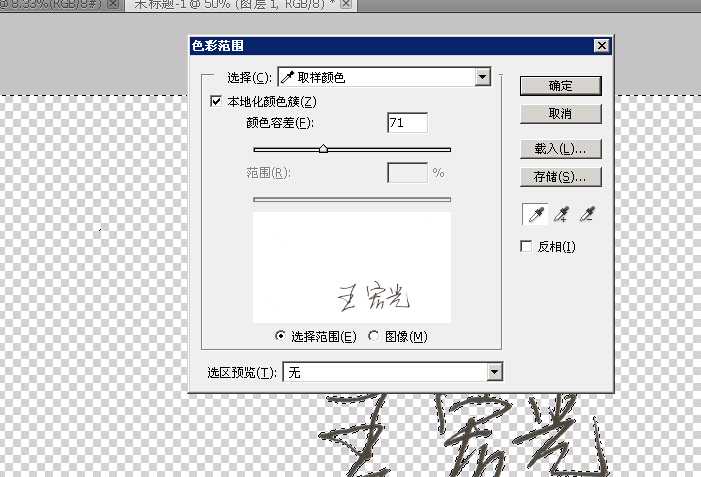
Task: Choose the add to sample eyedropper
Action: pos(561,215)
